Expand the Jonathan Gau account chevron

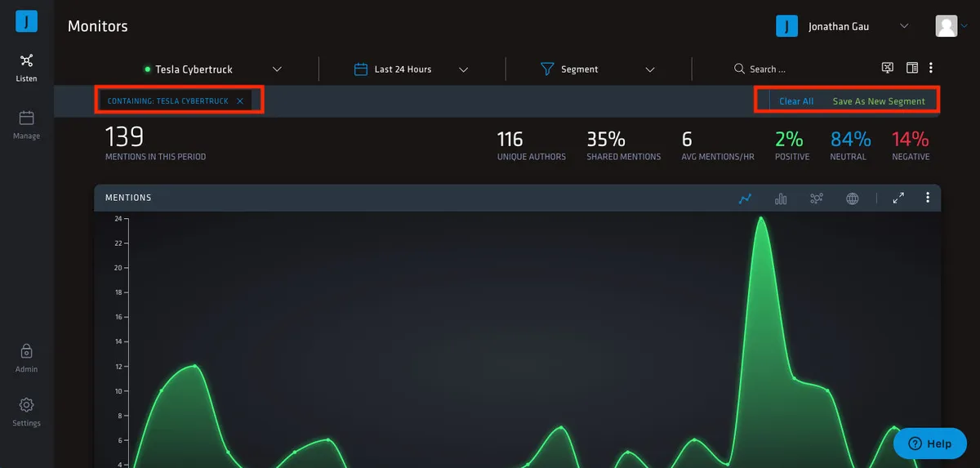(904, 26)
